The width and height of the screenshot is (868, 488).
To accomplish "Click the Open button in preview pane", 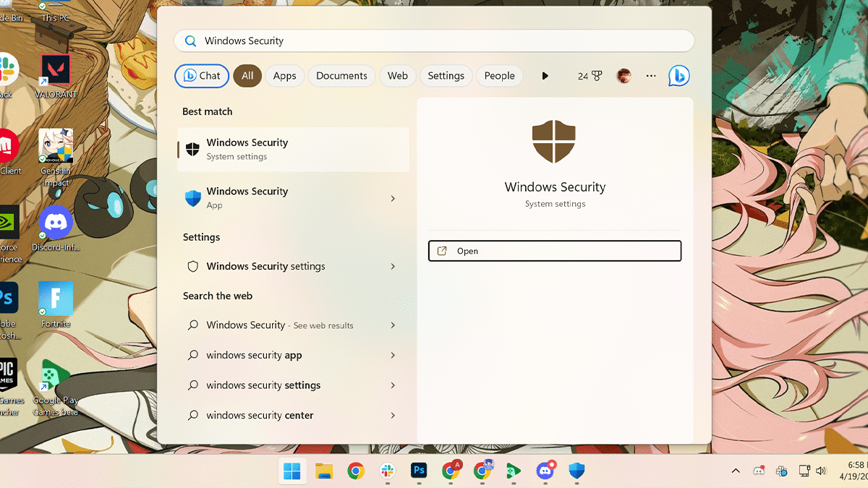I will pos(555,251).
